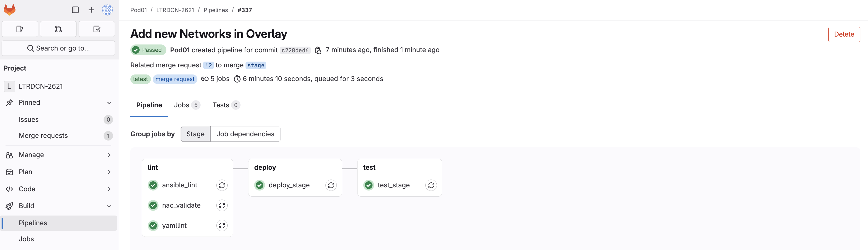Delete this pipeline
The width and height of the screenshot is (868, 250).
click(x=844, y=34)
